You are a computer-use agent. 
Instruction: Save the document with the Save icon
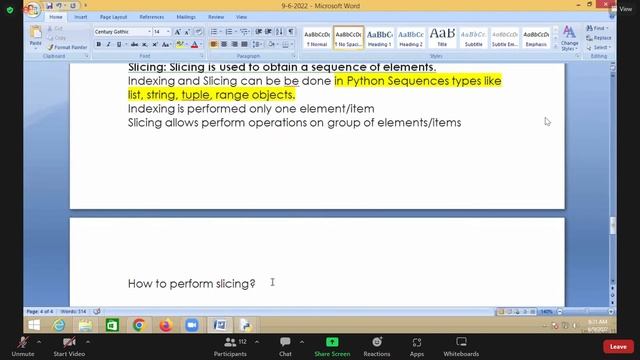coord(49,6)
